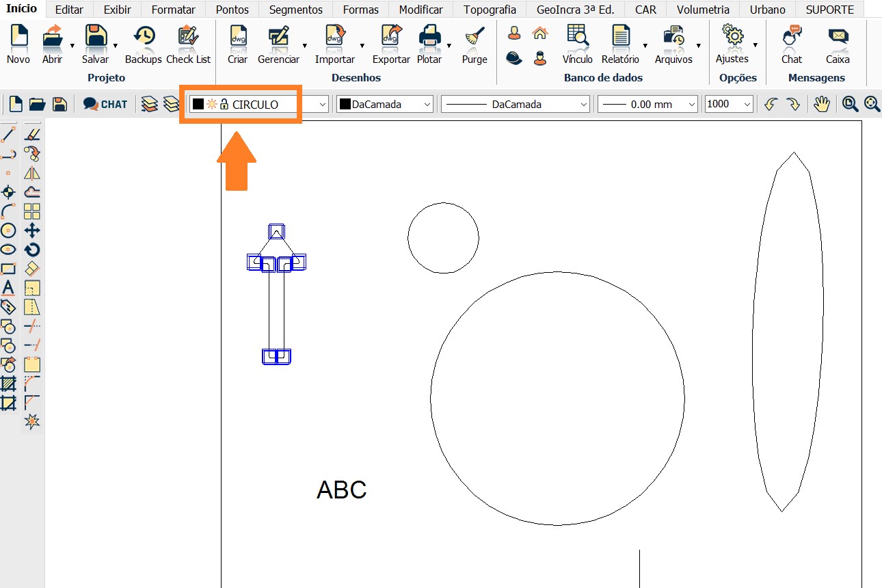Expand the CIRCULO layer dropdown

323,105
